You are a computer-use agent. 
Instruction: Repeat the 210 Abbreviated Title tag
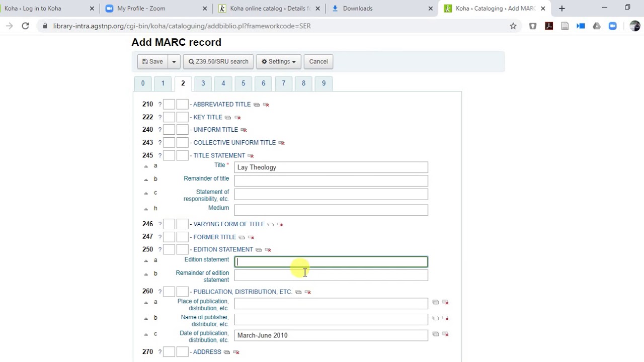click(x=257, y=105)
